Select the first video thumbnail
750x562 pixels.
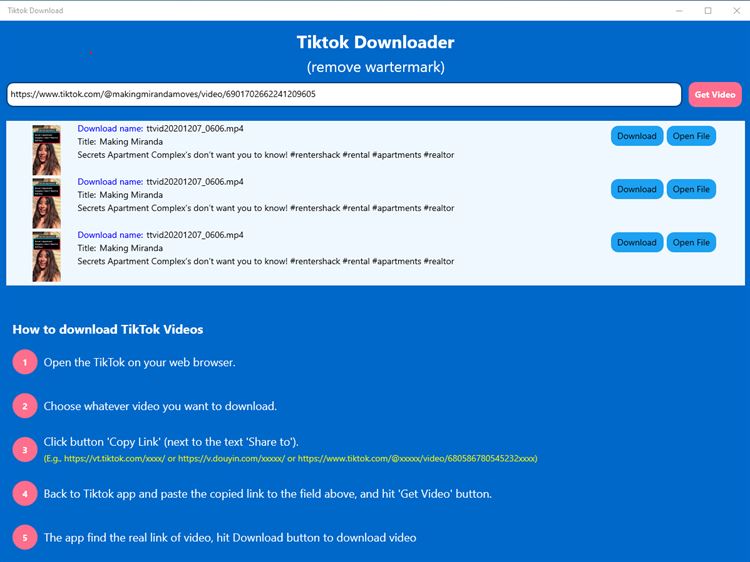click(x=46, y=150)
